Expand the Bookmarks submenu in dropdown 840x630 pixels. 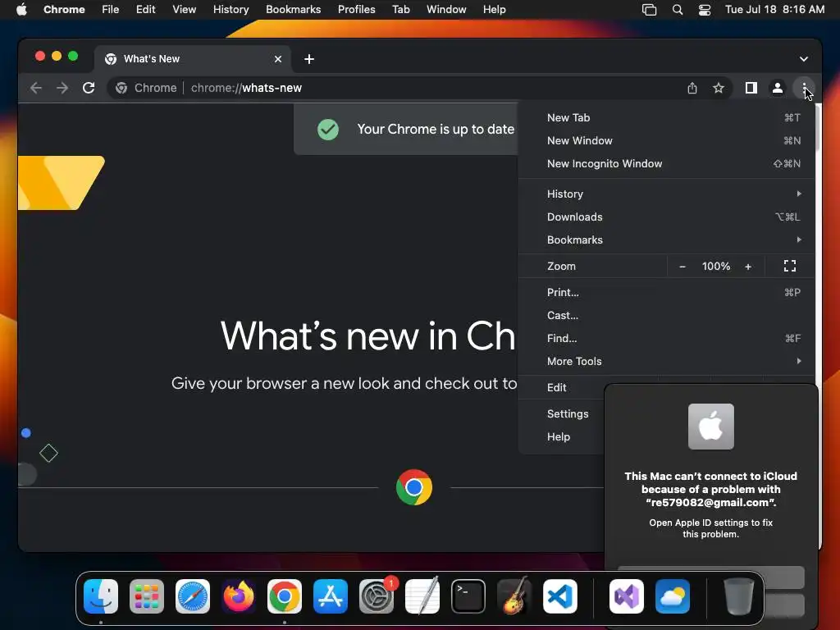(666, 240)
